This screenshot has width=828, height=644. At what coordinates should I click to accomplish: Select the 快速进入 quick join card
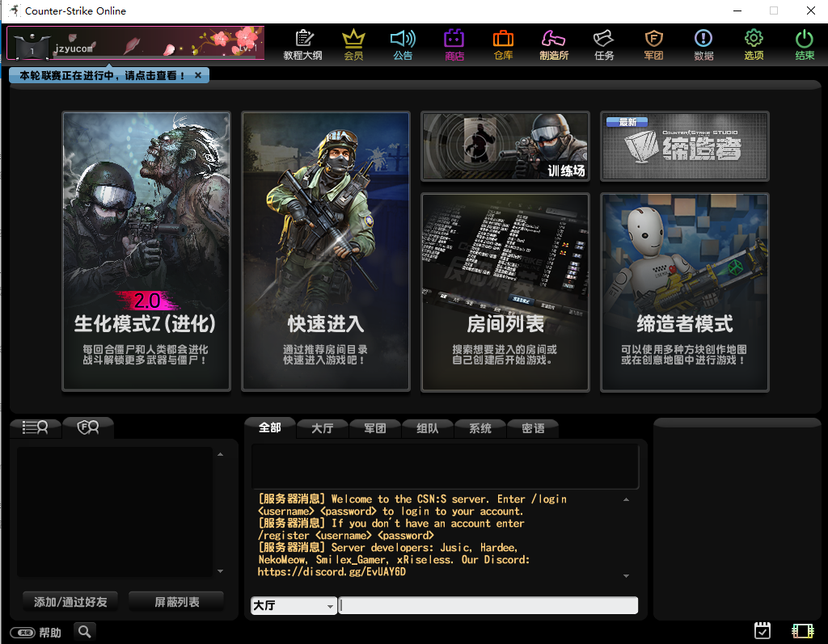click(x=325, y=250)
